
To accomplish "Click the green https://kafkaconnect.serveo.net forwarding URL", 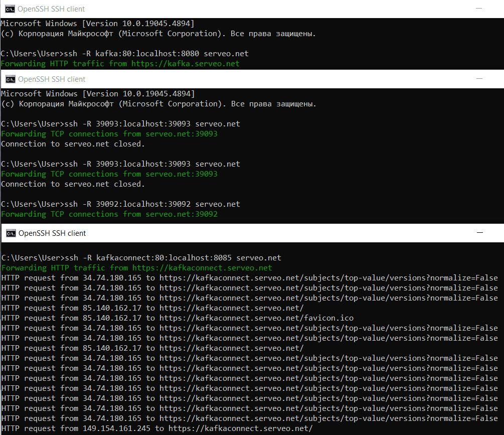I will [202, 268].
